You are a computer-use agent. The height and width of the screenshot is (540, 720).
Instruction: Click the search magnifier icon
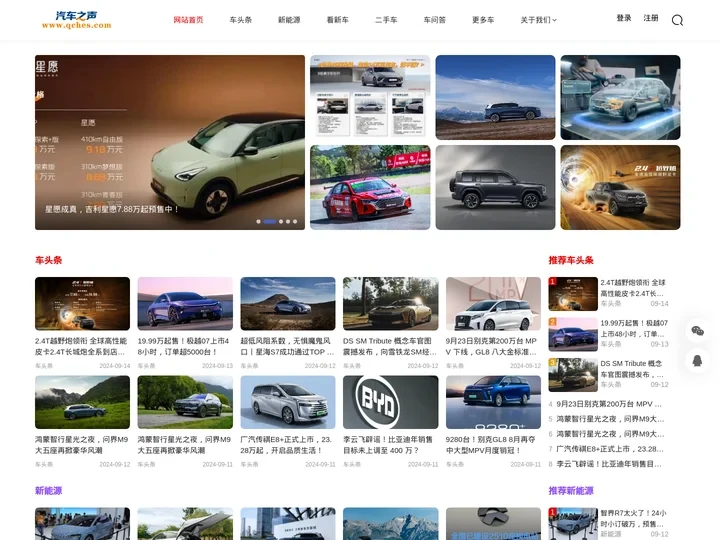677,20
